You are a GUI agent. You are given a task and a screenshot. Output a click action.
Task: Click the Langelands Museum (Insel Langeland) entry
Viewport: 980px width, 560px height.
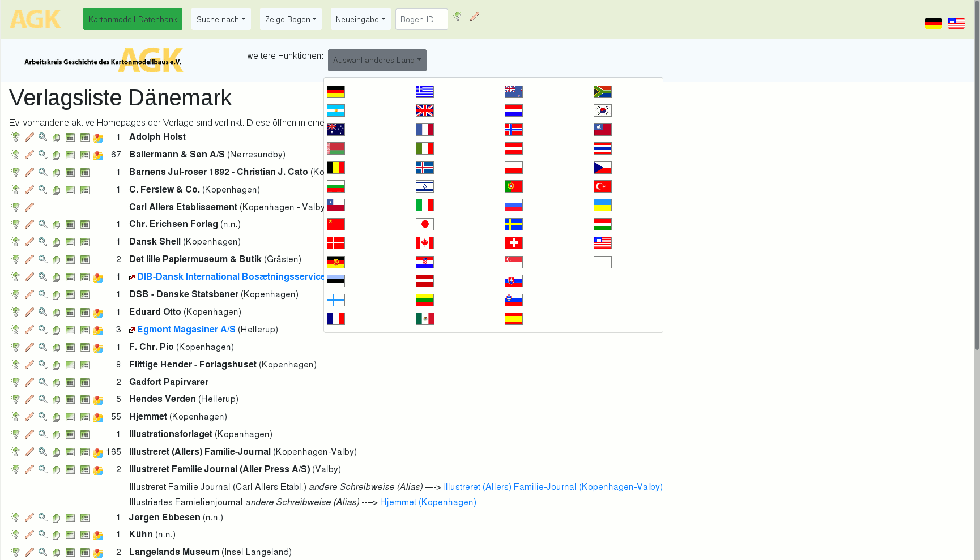pos(210,552)
